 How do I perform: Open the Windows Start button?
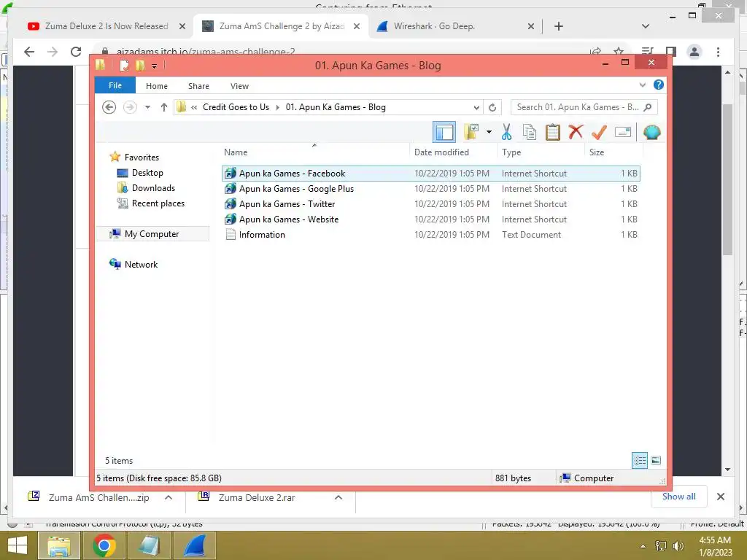pos(18,545)
